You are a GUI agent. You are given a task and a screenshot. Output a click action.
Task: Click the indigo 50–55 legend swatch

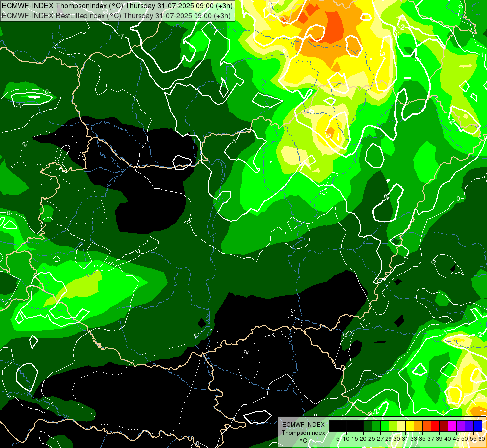pyautogui.click(x=469, y=426)
